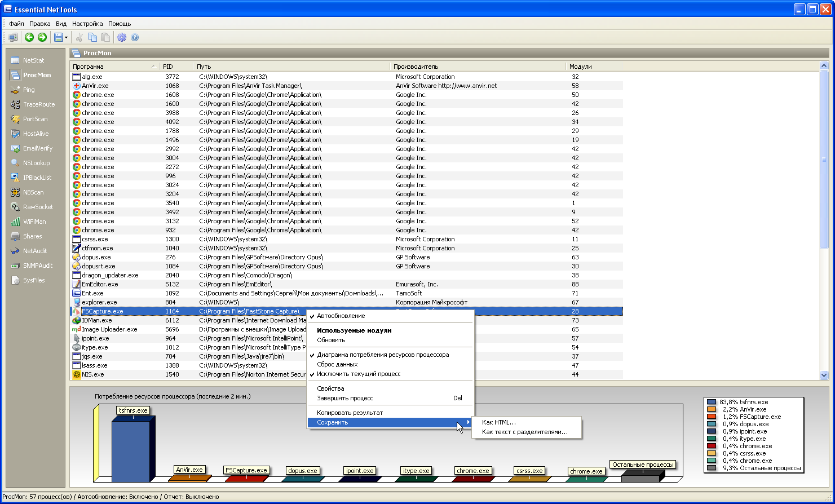Select the dragon_updater.exe process row

coord(346,275)
